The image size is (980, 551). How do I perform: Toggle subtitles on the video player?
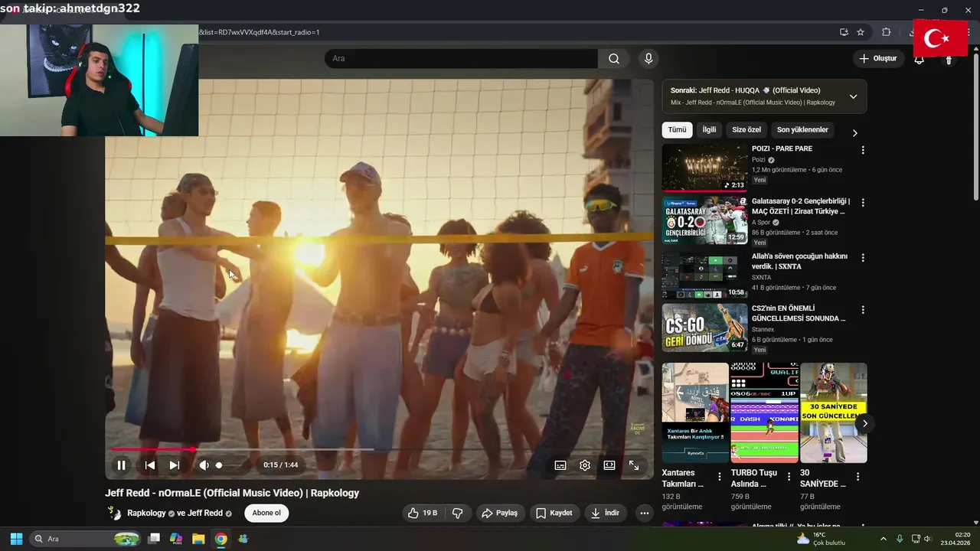tap(560, 465)
